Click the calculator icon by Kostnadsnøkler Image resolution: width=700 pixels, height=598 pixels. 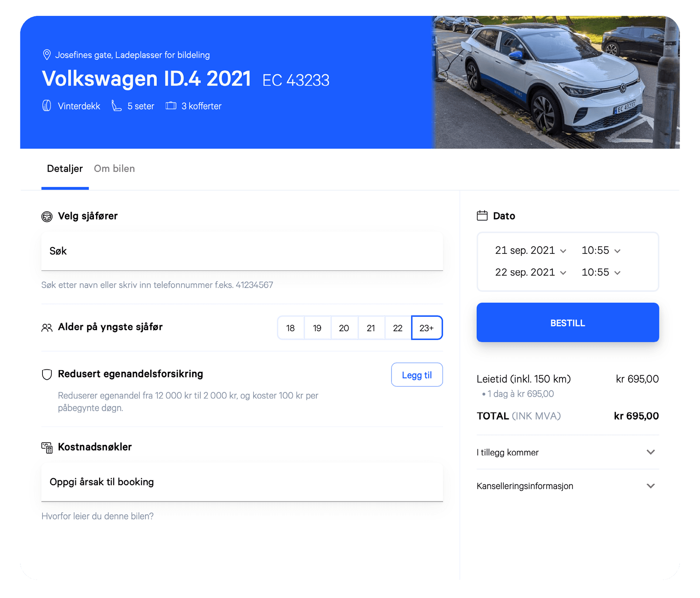tap(47, 447)
